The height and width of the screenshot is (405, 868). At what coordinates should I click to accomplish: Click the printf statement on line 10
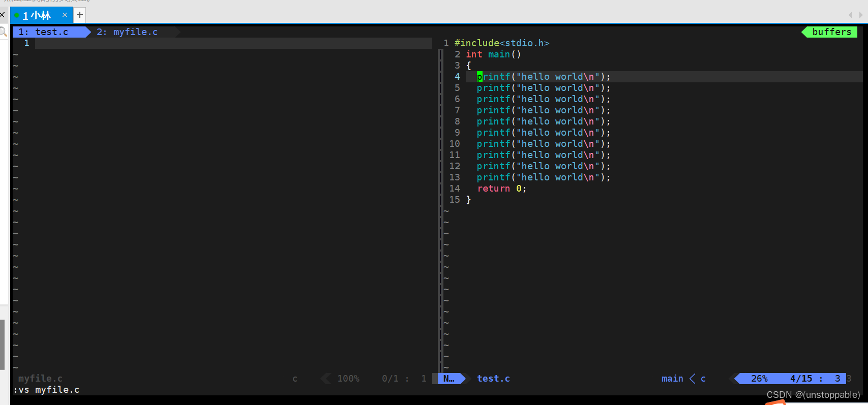coord(544,144)
